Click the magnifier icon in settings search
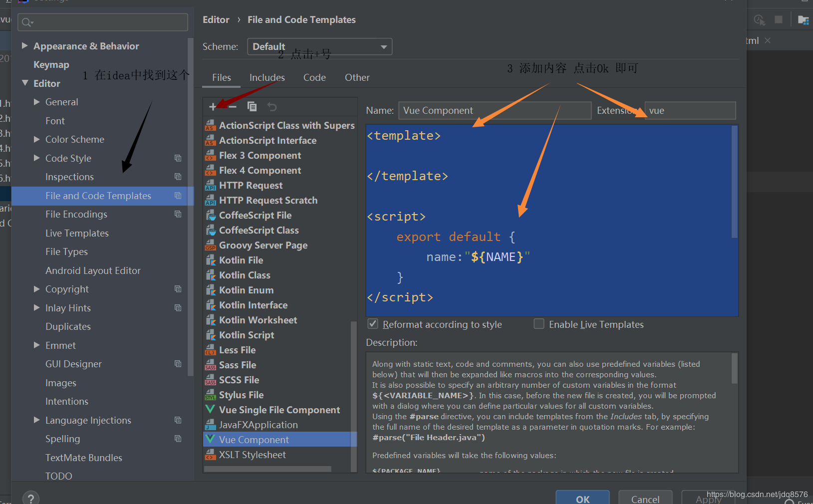 [27, 22]
